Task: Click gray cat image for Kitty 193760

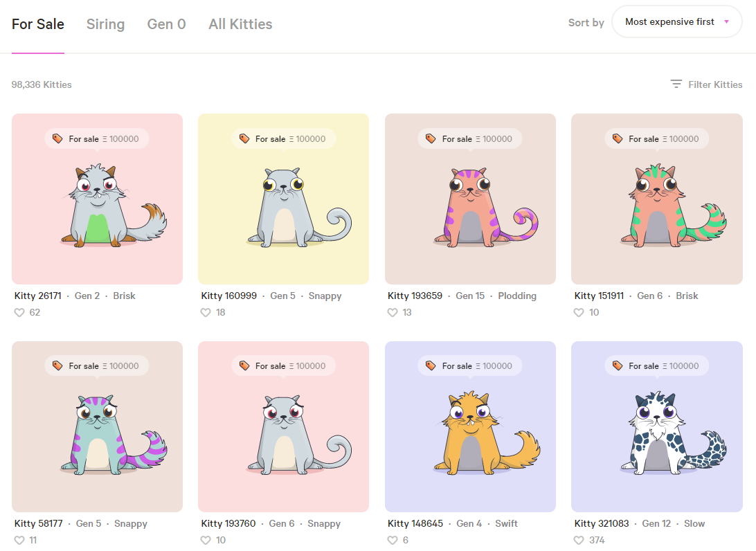Action: 299,435
